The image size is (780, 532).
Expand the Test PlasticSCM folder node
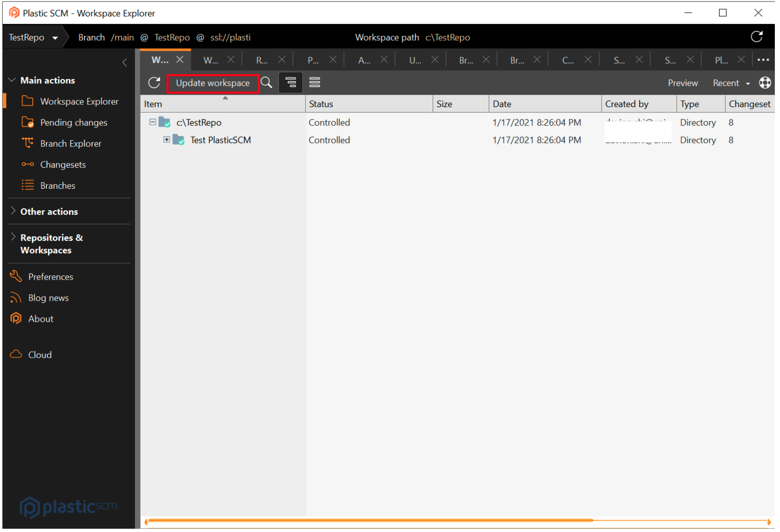167,140
